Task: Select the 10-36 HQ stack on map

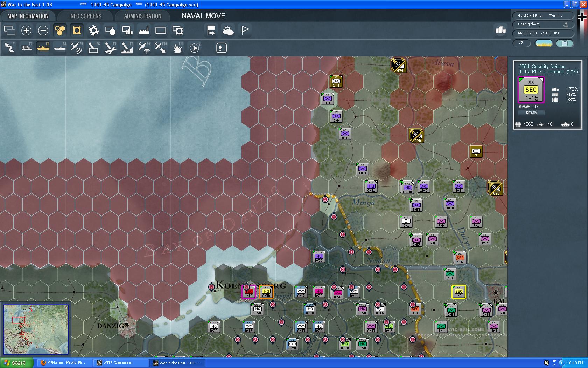Action: coord(407,188)
